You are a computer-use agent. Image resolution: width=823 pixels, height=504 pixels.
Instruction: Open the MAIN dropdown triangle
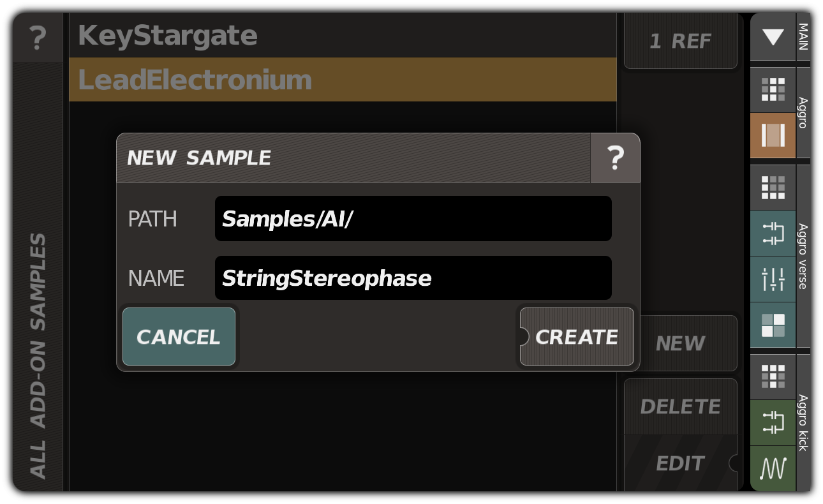point(773,37)
